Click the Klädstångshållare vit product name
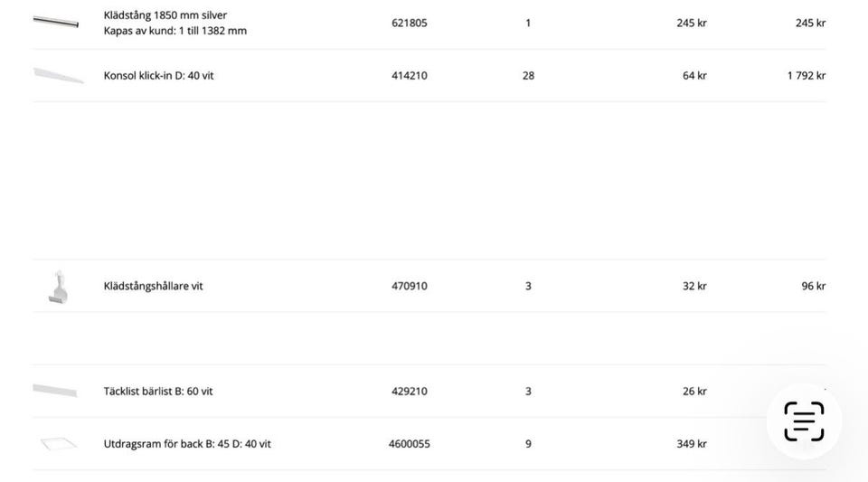Image resolution: width=868 pixels, height=482 pixels. click(153, 286)
